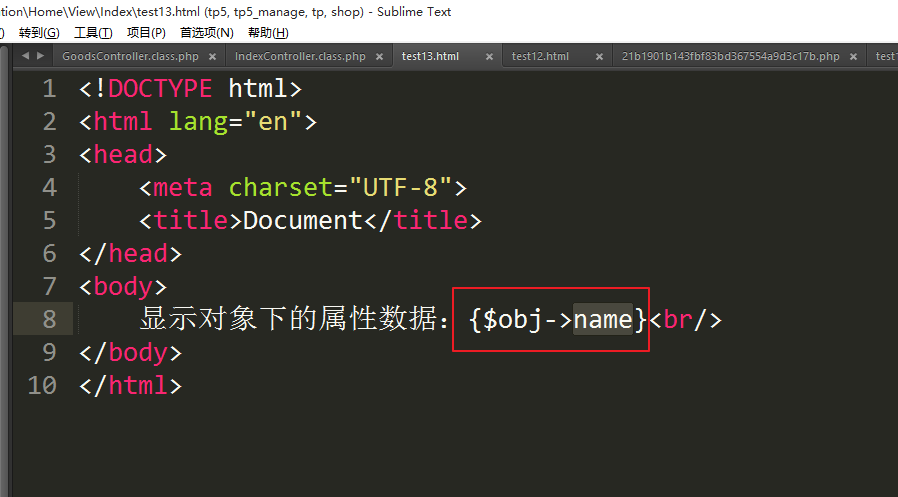Close the test12.html tab
Image resolution: width=898 pixels, height=497 pixels.
pos(597,57)
